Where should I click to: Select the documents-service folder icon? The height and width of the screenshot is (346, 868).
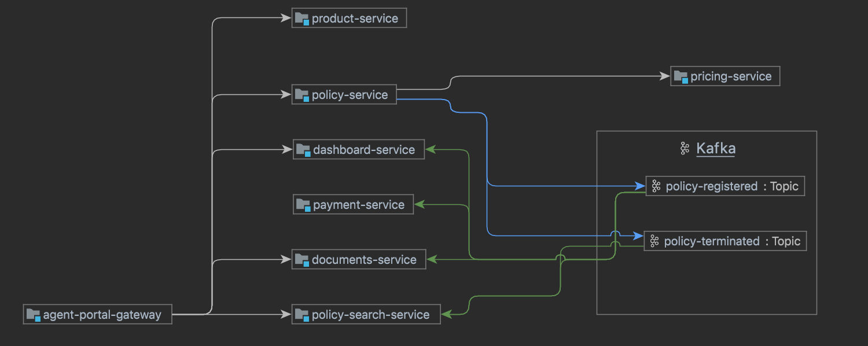pyautogui.click(x=302, y=260)
